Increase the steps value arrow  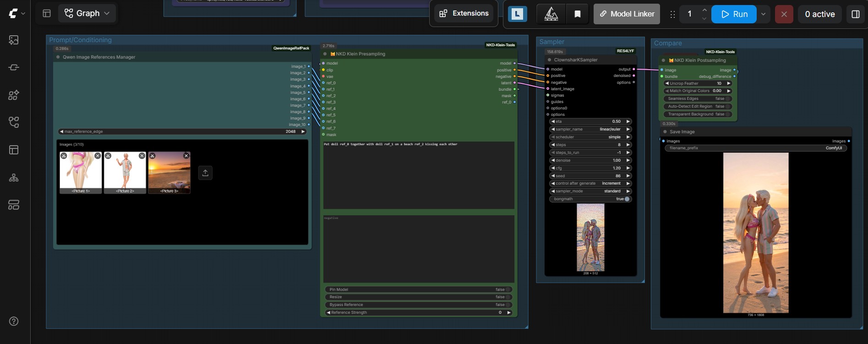[628, 145]
